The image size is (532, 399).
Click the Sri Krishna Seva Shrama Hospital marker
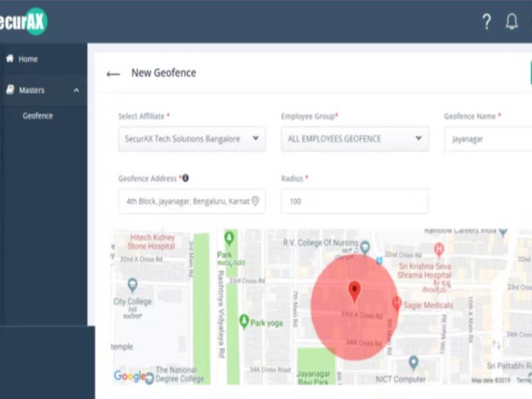[439, 250]
